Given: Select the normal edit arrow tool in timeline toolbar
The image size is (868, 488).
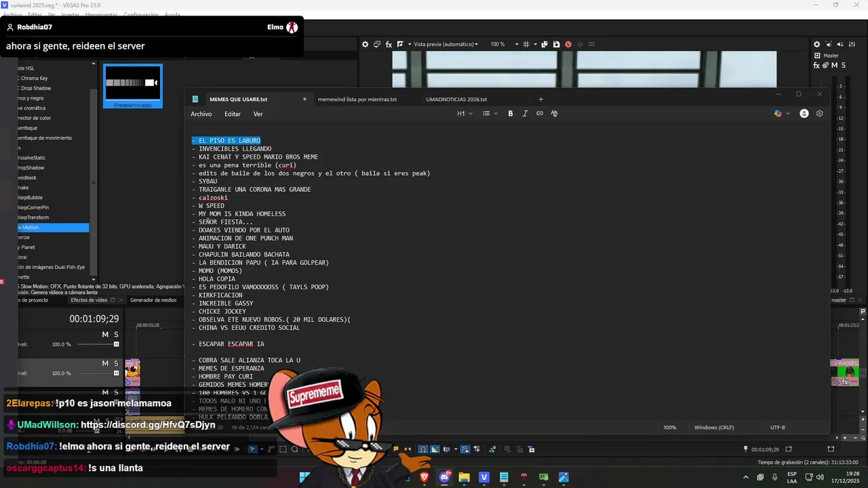Looking at the screenshot, I should coord(253,449).
